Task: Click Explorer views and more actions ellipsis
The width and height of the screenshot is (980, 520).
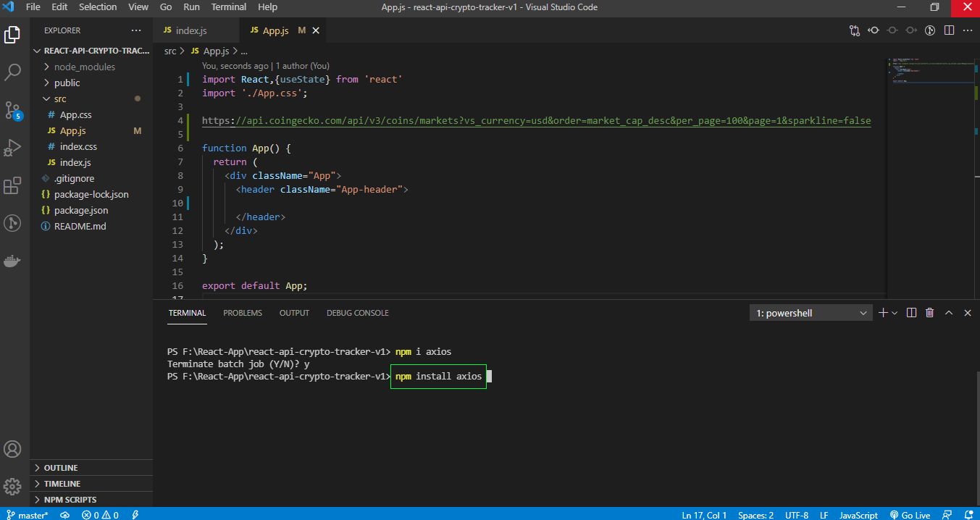Action: click(136, 30)
